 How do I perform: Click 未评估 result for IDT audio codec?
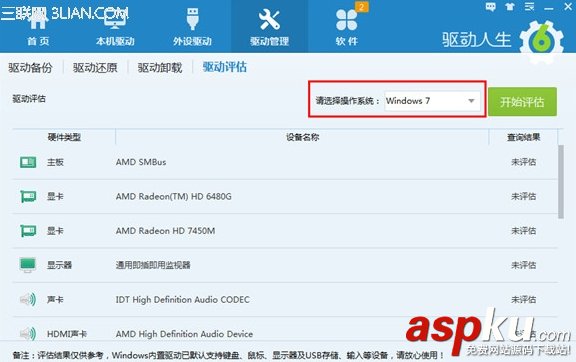(x=523, y=300)
